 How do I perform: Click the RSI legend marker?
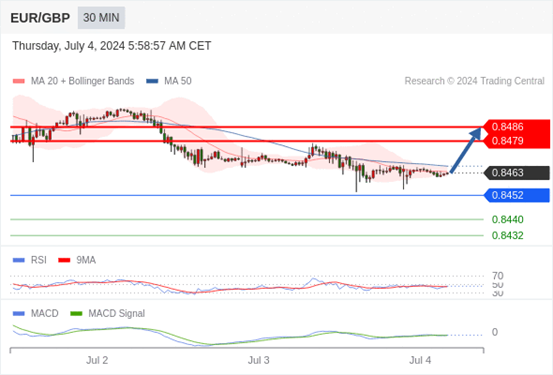pyautogui.click(x=19, y=260)
